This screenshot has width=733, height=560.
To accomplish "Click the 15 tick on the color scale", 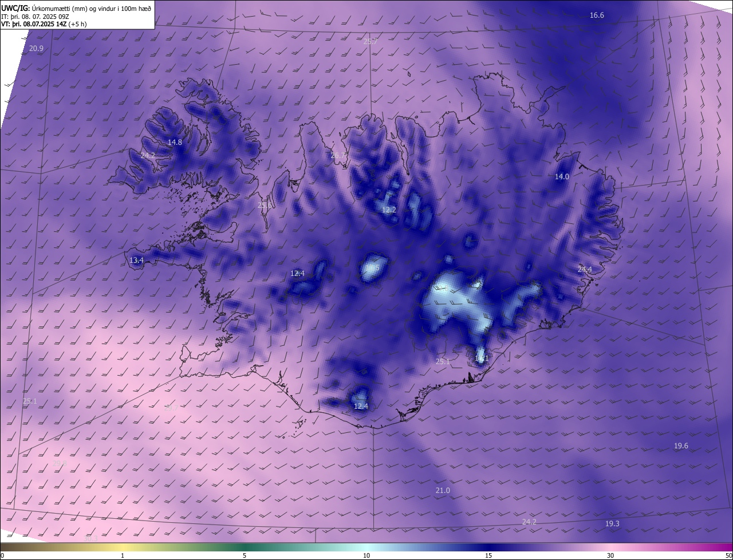I will coord(488,555).
